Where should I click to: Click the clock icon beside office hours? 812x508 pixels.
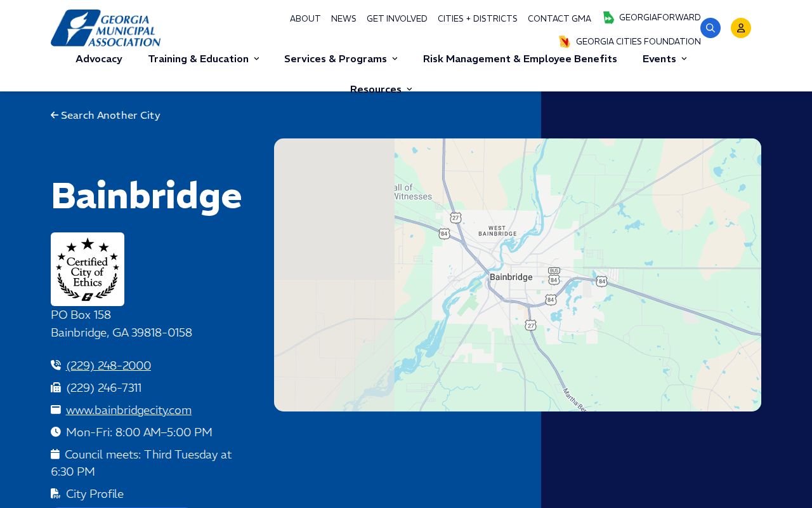56,432
